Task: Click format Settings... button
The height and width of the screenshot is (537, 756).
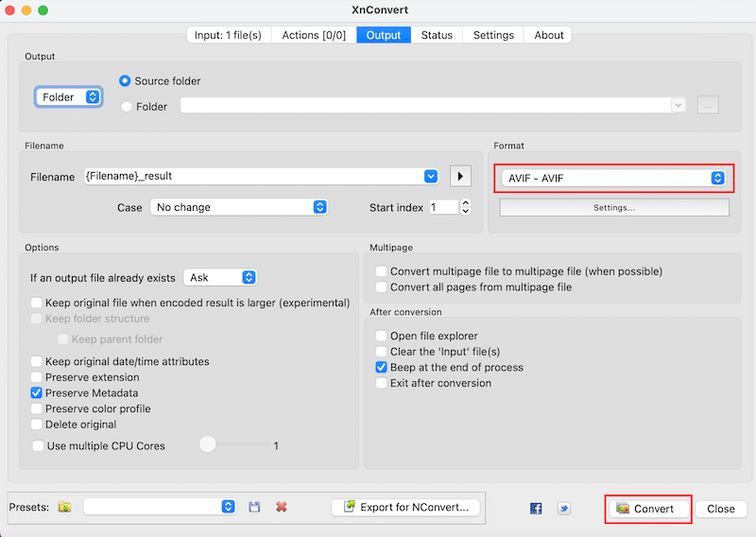Action: (614, 207)
